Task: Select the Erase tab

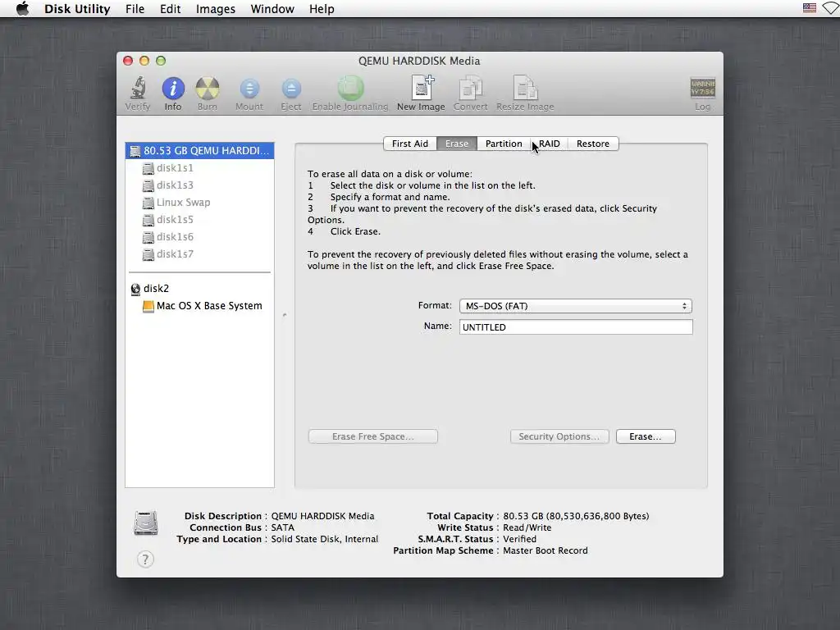Action: [x=457, y=144]
